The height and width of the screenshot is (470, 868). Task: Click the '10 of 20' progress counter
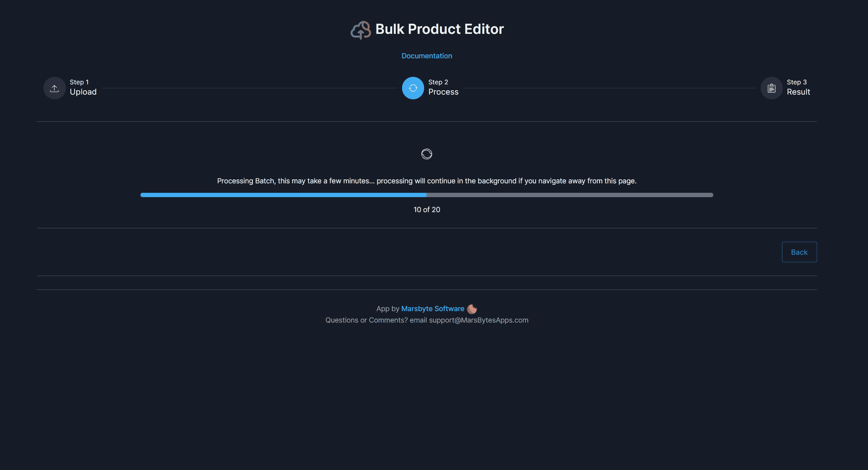(427, 209)
